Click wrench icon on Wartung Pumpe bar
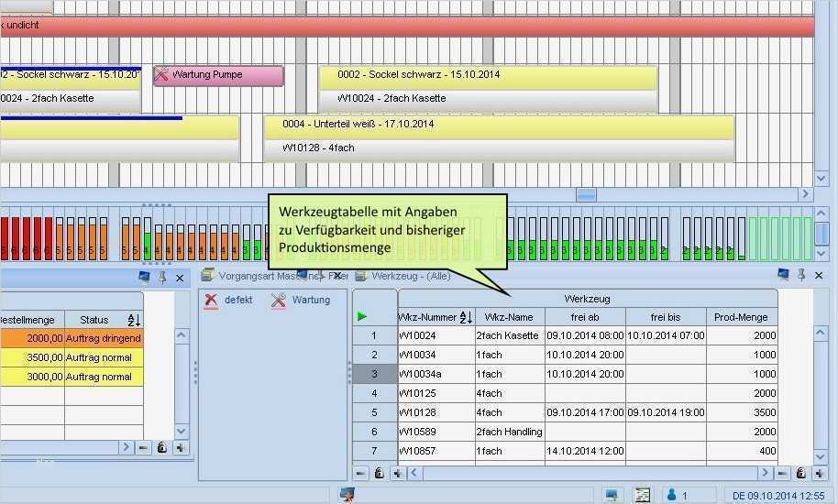This screenshot has height=504, width=838. pos(161,75)
